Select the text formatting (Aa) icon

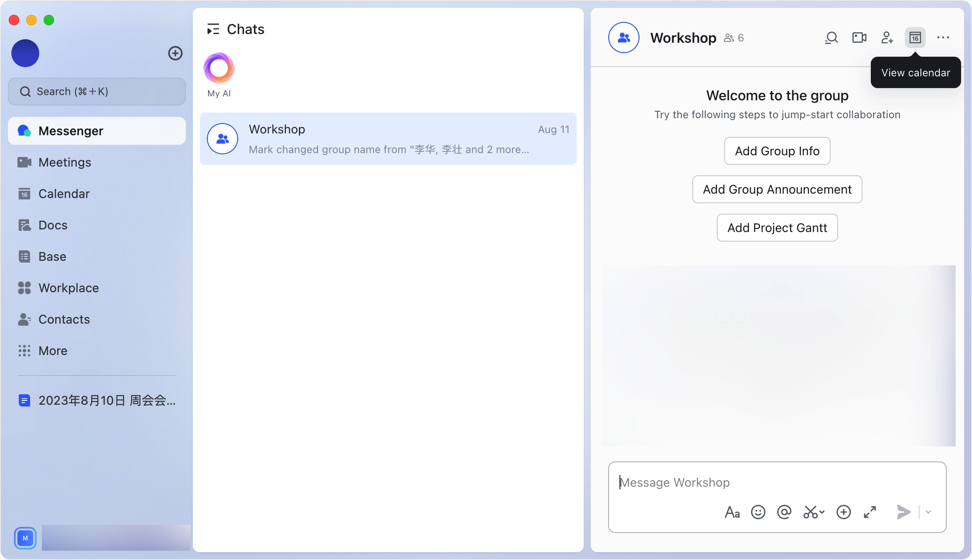pyautogui.click(x=732, y=512)
